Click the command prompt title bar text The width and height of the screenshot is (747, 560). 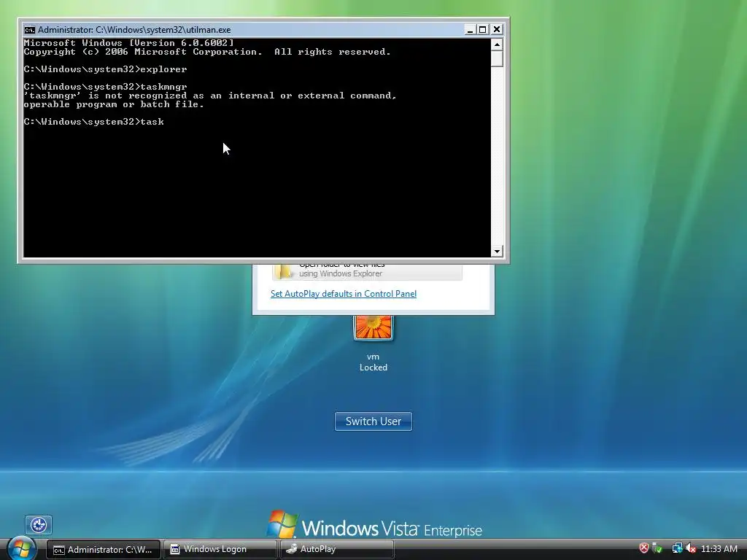pos(134,29)
